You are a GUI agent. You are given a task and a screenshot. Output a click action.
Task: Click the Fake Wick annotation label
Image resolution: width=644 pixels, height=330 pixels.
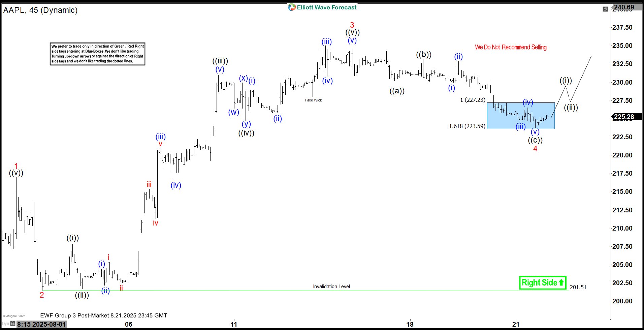pyautogui.click(x=313, y=100)
